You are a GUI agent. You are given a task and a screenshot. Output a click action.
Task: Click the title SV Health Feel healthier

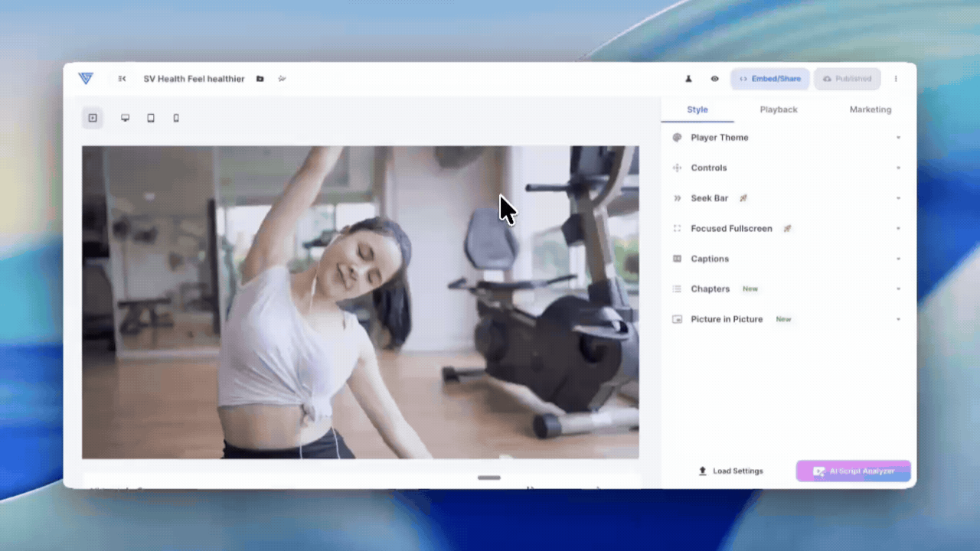[194, 79]
